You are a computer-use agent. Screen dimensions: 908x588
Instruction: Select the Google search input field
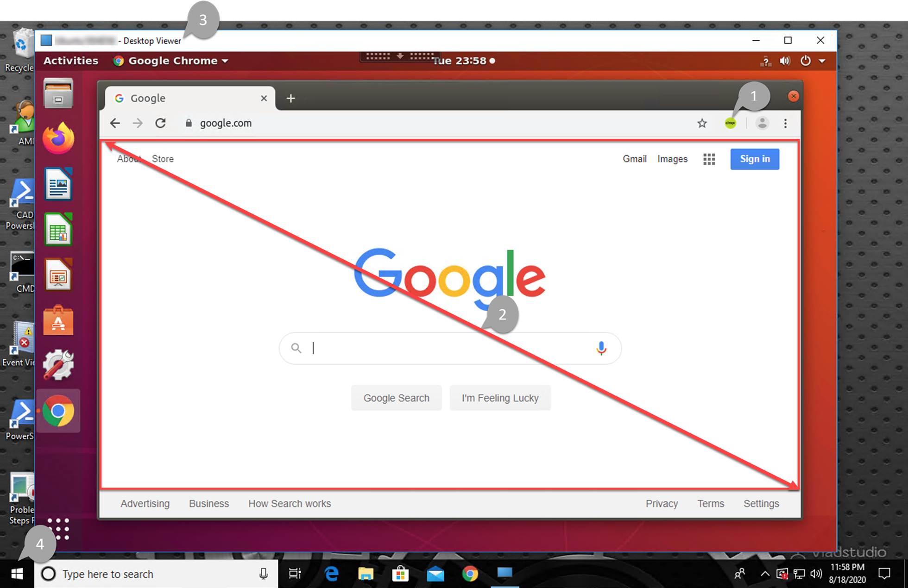coord(452,347)
